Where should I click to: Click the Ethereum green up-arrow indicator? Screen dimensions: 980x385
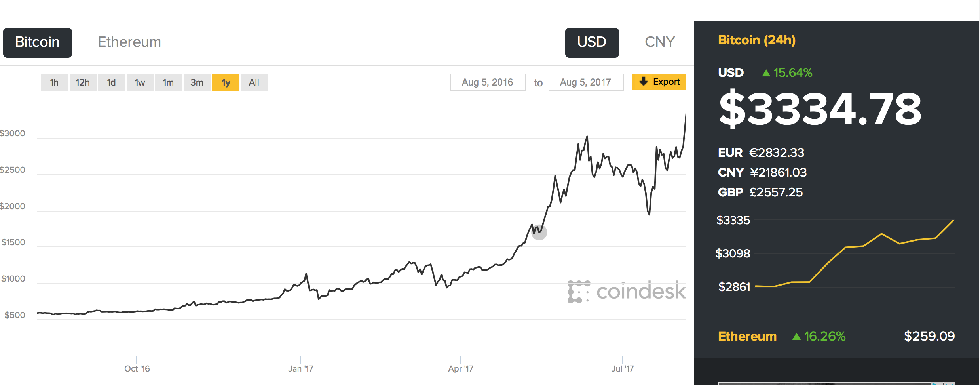click(796, 337)
